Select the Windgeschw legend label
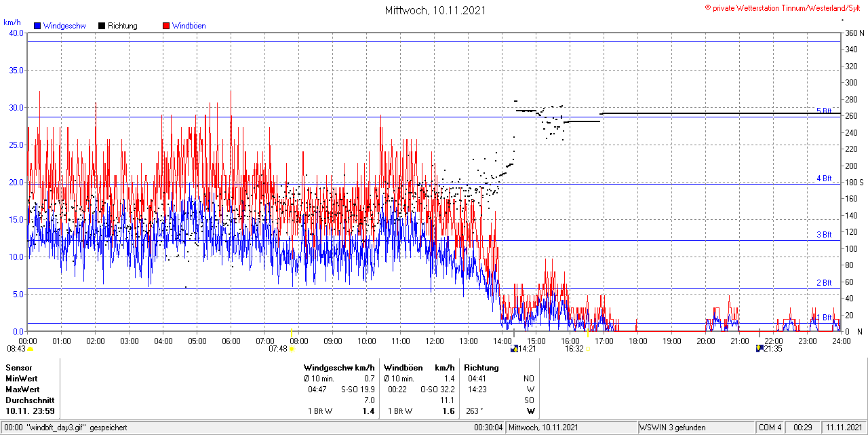This screenshot has height=435, width=868. click(64, 26)
